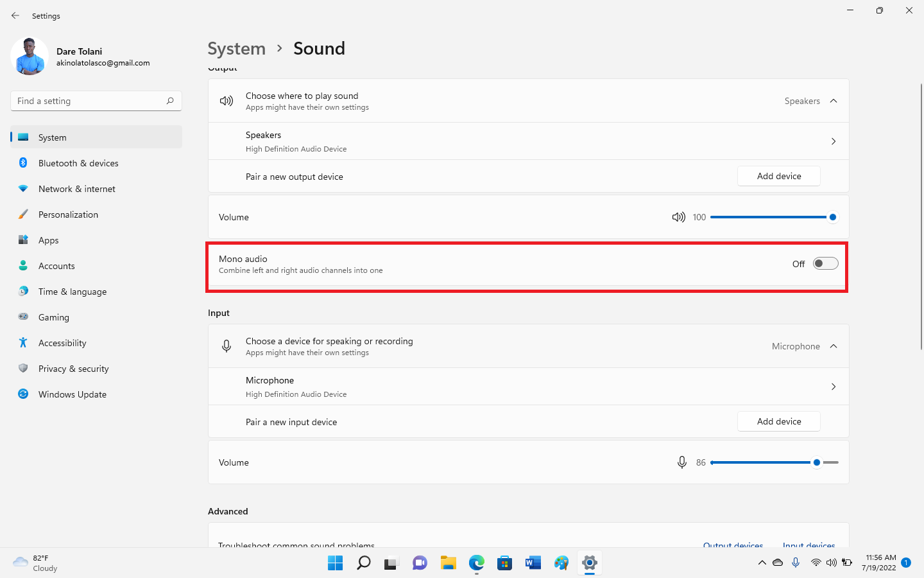
Task: Click the Wi-Fi network tray icon
Action: [816, 563]
